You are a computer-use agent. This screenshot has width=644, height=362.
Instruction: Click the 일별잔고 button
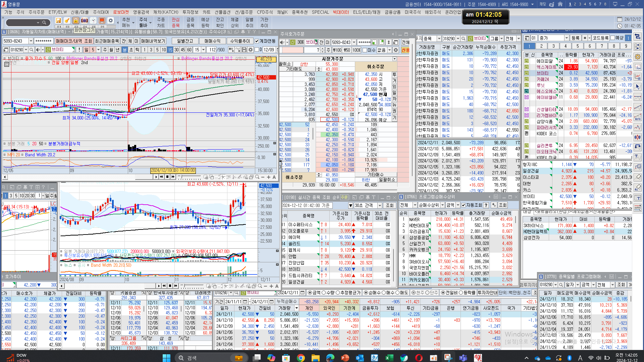click(x=185, y=41)
